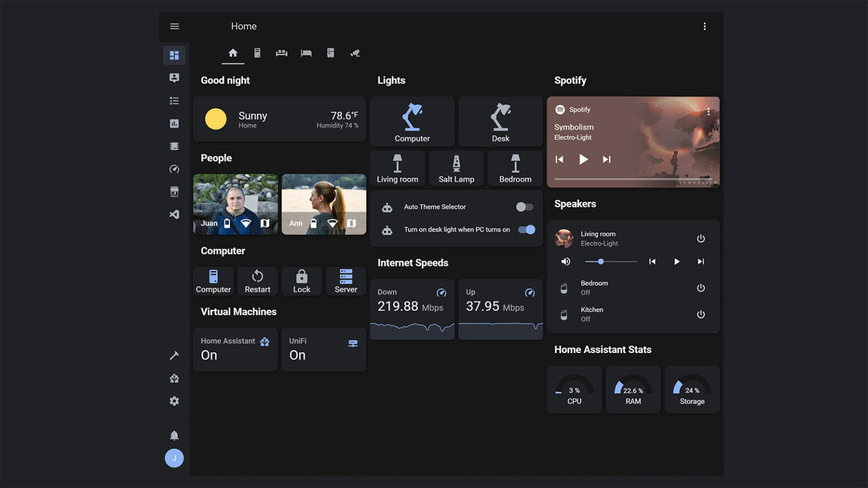Switch to the bedroom bed tab
This screenshot has height=488, width=868.
point(306,53)
